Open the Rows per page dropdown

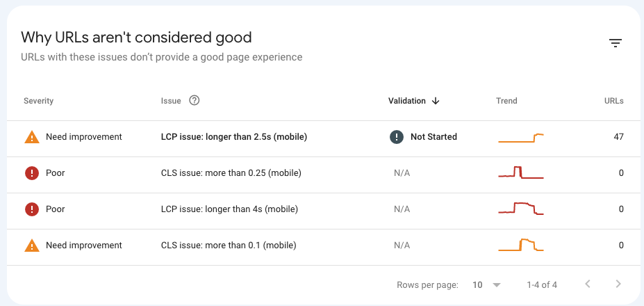point(487,284)
